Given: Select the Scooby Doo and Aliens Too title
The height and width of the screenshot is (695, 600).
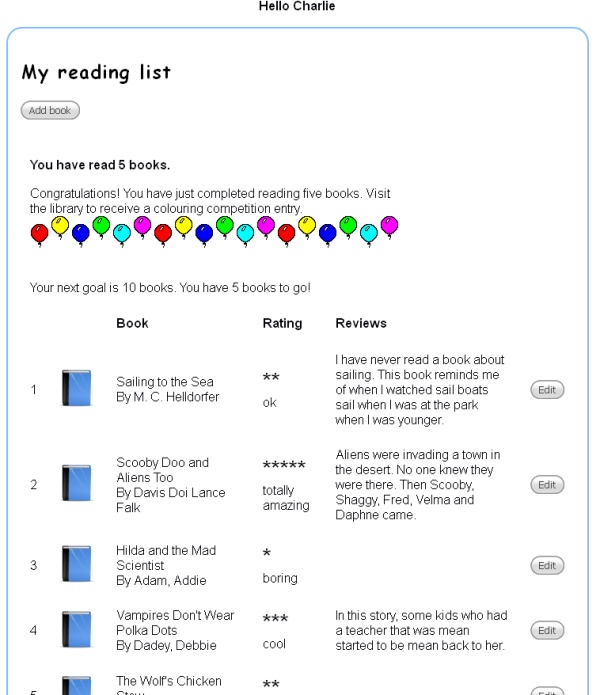Looking at the screenshot, I should click(x=162, y=470).
